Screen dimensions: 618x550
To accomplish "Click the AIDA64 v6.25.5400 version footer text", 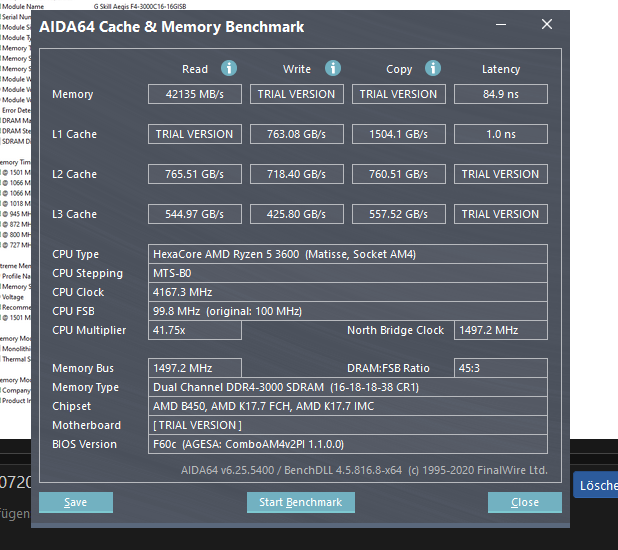I will (x=364, y=470).
